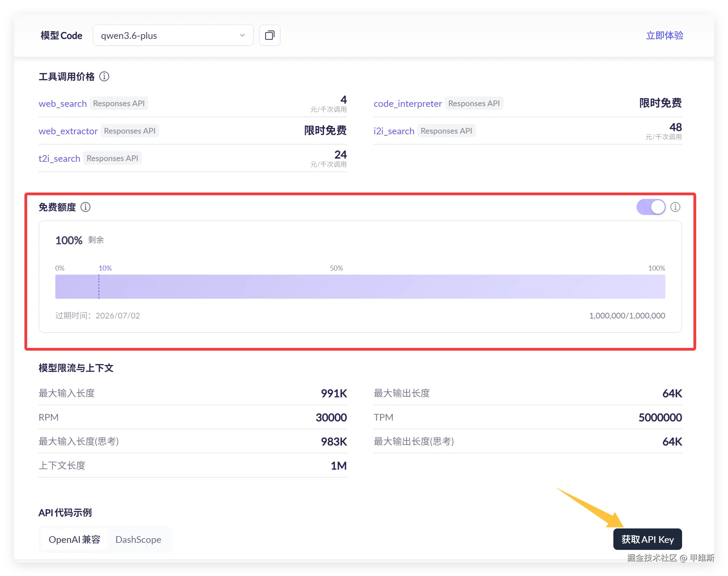Click the 获取 API Key button
Viewport: 728px width, 576px height.
click(647, 539)
